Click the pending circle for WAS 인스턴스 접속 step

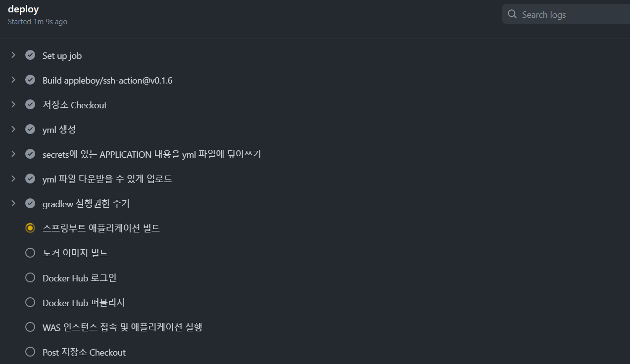coord(30,327)
